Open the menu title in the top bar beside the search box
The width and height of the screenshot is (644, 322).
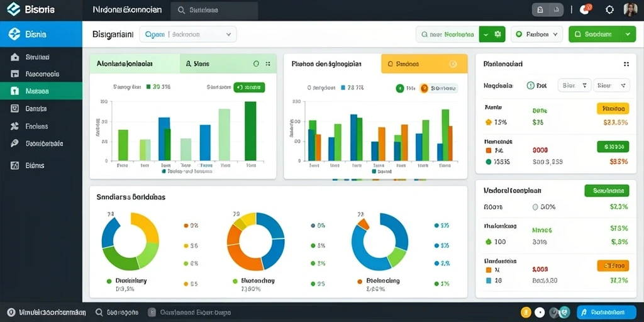[x=127, y=9]
